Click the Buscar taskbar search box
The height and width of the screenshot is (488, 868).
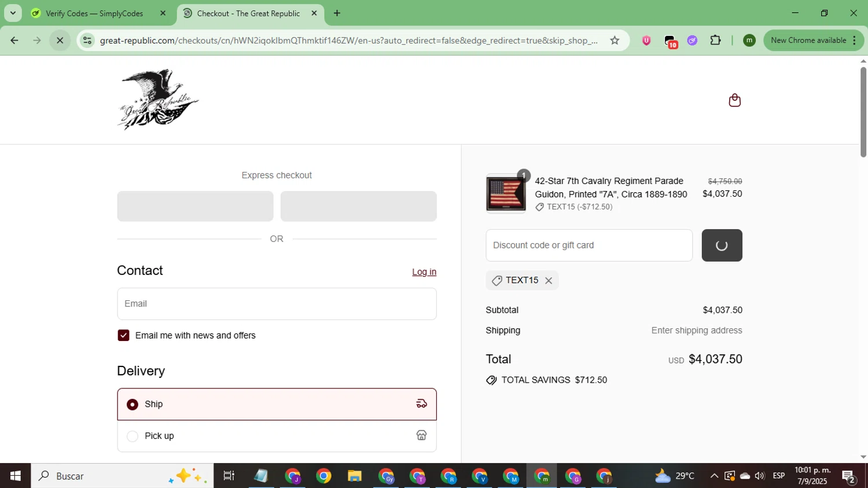(x=122, y=476)
